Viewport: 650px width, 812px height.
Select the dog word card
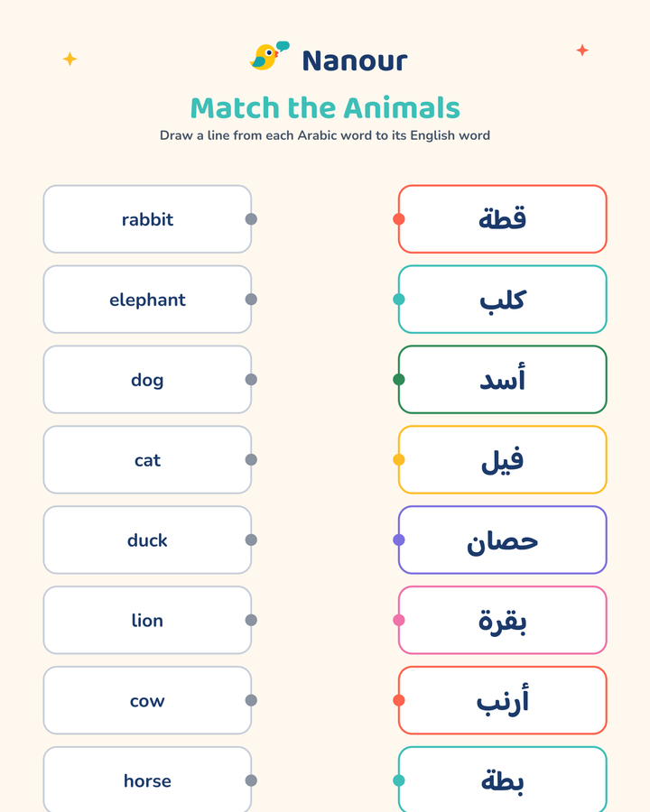click(148, 380)
